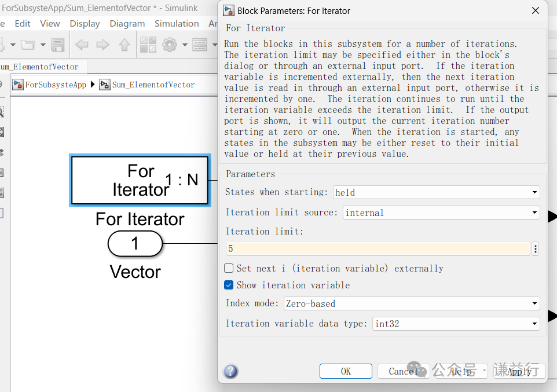This screenshot has width=557, height=392.
Task: Open the model configuration settings gear icon
Action: tap(168, 45)
